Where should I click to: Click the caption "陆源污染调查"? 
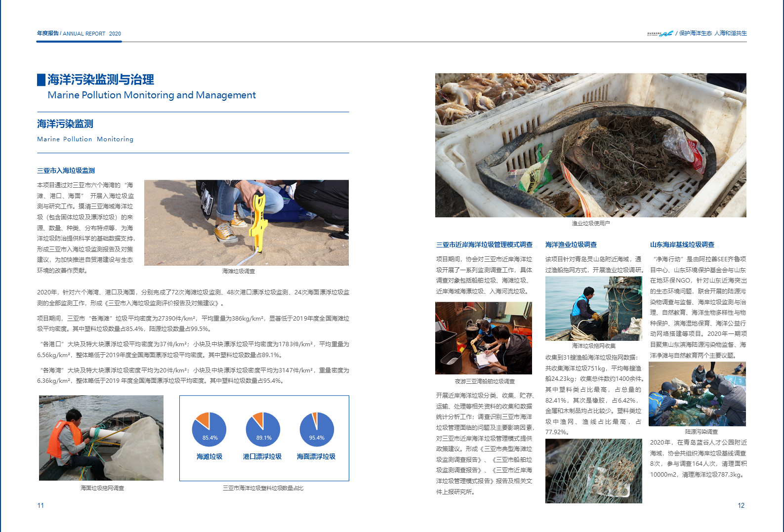point(701,432)
